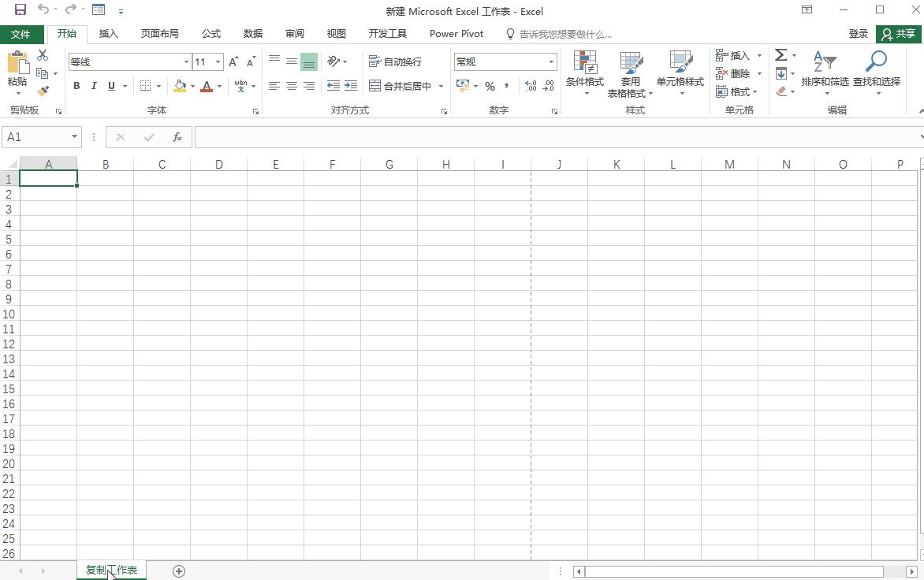Undo the last action
The image size is (924, 580).
(43, 9)
